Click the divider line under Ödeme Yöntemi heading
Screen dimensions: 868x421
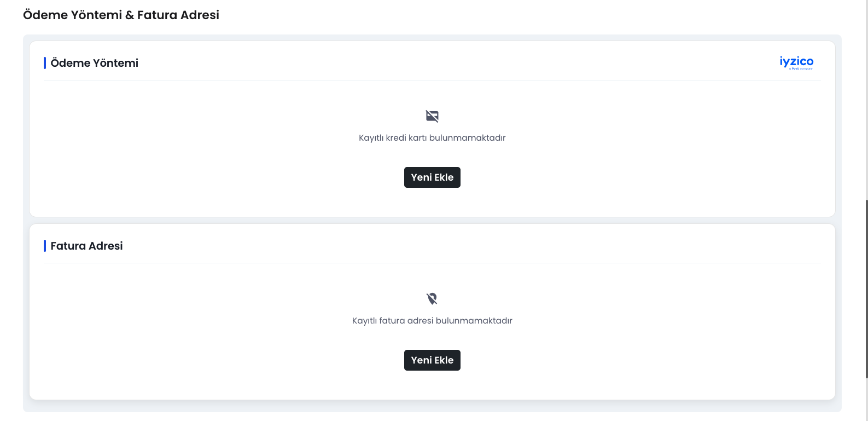[432, 80]
